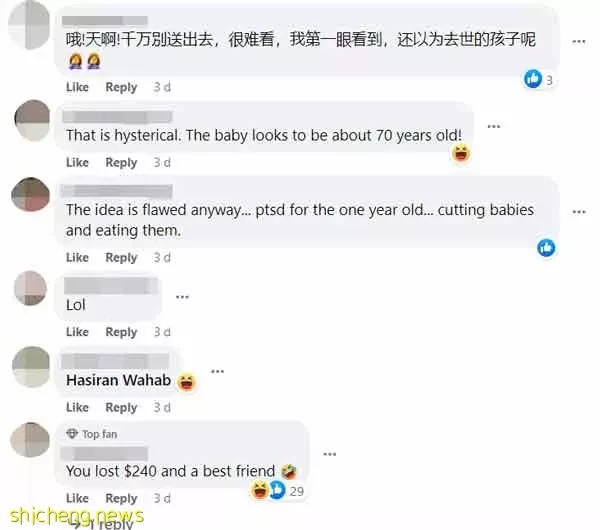The height and width of the screenshot is (530, 600).
Task: Reply to the Lol comment
Action: tap(121, 332)
